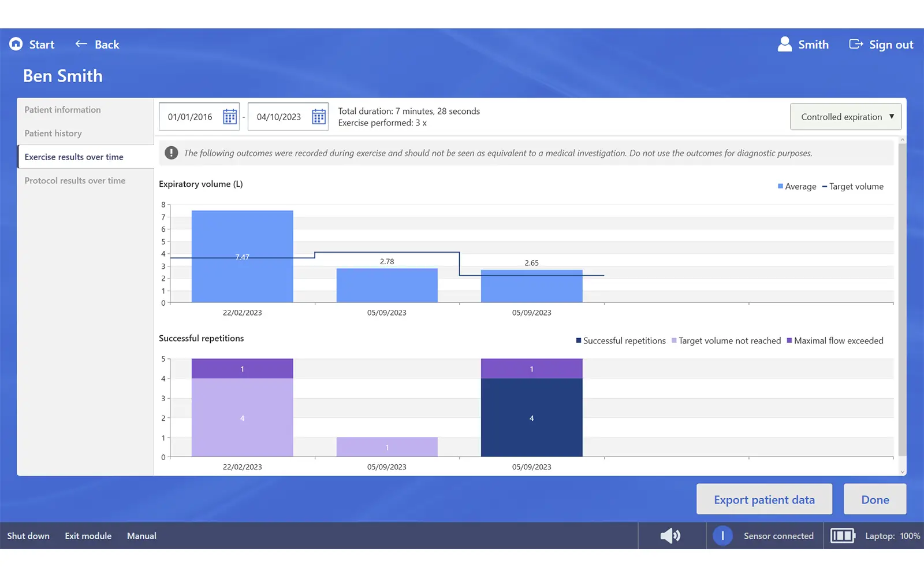Image resolution: width=924 pixels, height=578 pixels.
Task: Open the end date calendar picker
Action: [x=319, y=117]
